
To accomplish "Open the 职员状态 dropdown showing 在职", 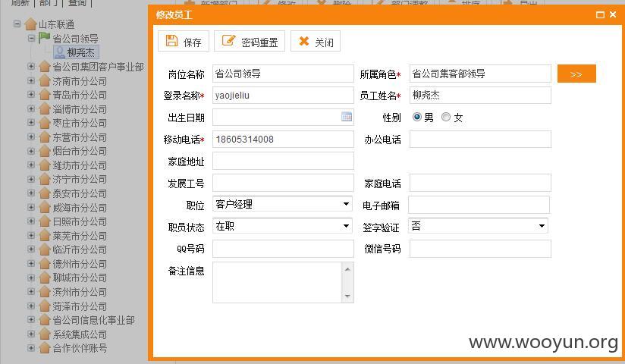I will (283, 226).
